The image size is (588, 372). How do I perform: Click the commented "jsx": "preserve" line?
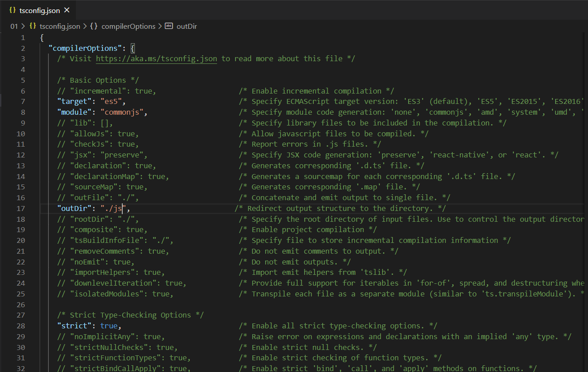pyautogui.click(x=102, y=155)
